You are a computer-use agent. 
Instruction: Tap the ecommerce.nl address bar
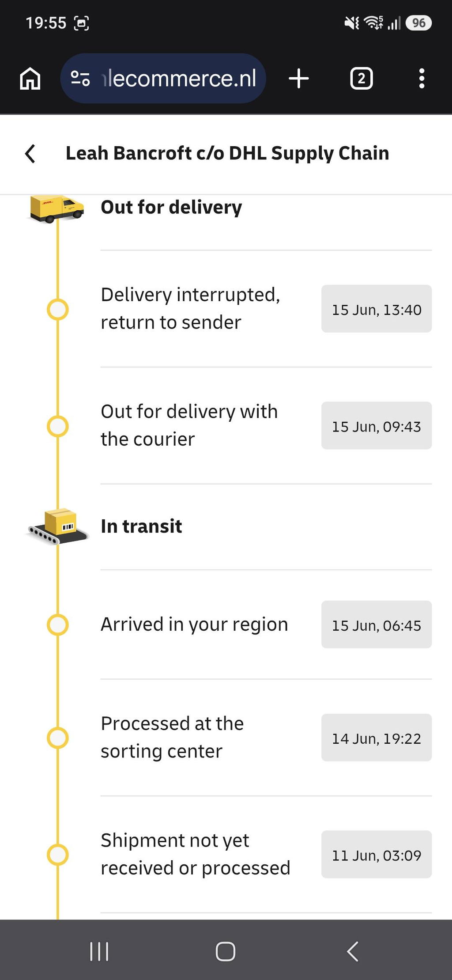pyautogui.click(x=163, y=79)
